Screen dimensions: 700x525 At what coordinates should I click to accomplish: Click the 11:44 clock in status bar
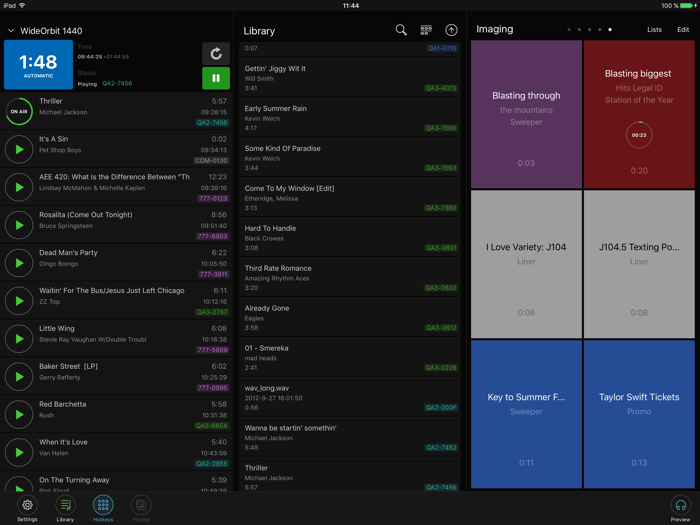click(x=350, y=5)
